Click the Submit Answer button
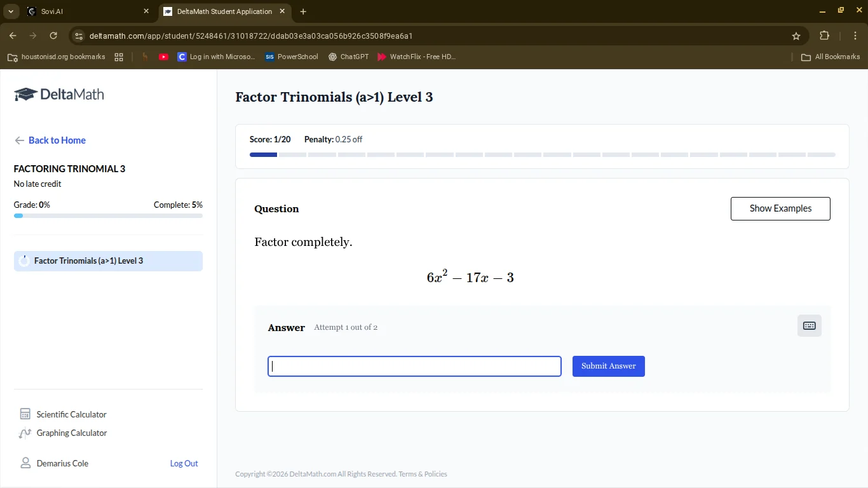Viewport: 868px width, 488px height. pos(608,366)
